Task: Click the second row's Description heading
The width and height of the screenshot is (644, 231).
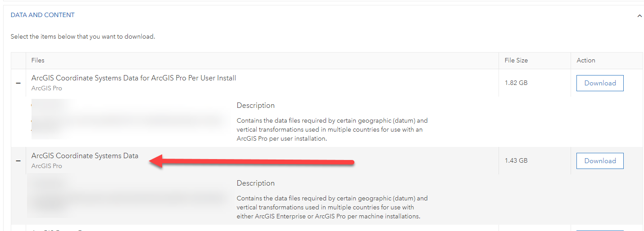Action: (255, 183)
